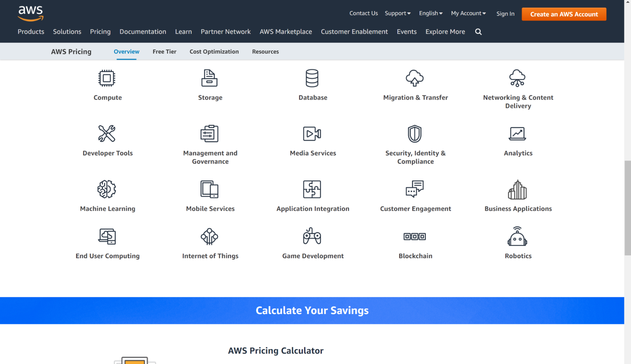Open Customer Enablement menu
Screen dimensions: 631x364
point(354,32)
